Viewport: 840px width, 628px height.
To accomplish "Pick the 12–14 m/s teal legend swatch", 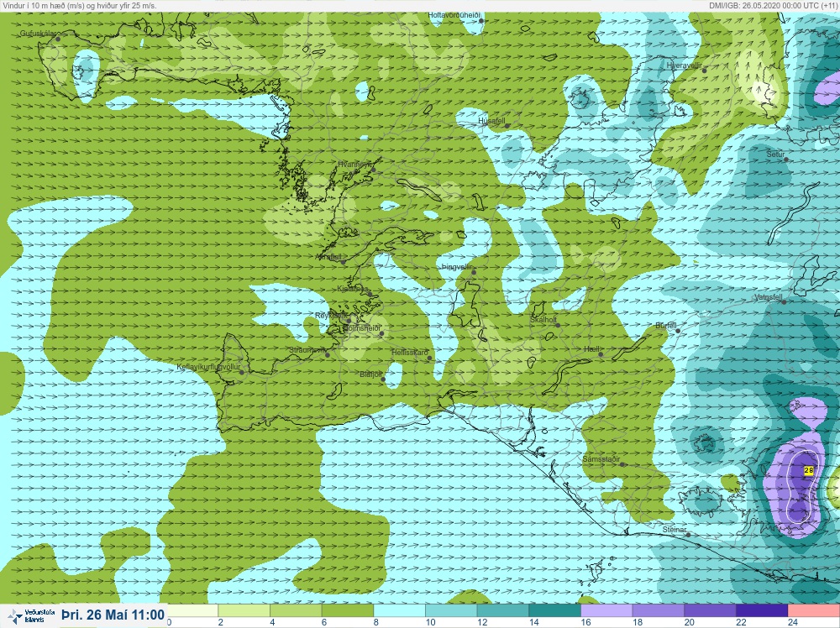I will pyautogui.click(x=503, y=610).
